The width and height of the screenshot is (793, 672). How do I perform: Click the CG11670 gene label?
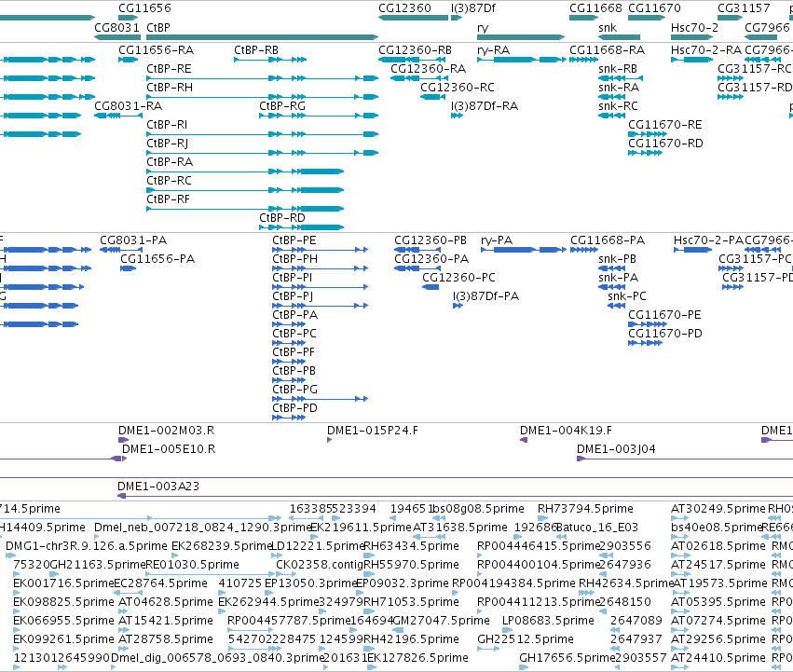tap(654, 8)
